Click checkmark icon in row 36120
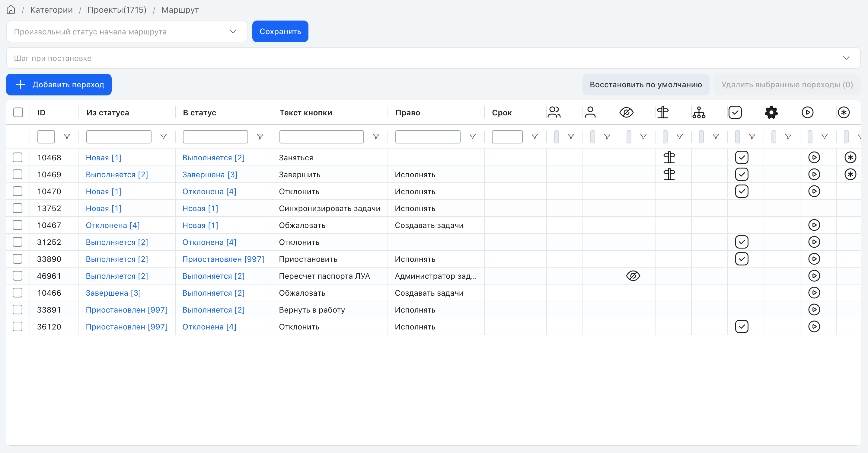This screenshot has width=868, height=453. coord(742,326)
